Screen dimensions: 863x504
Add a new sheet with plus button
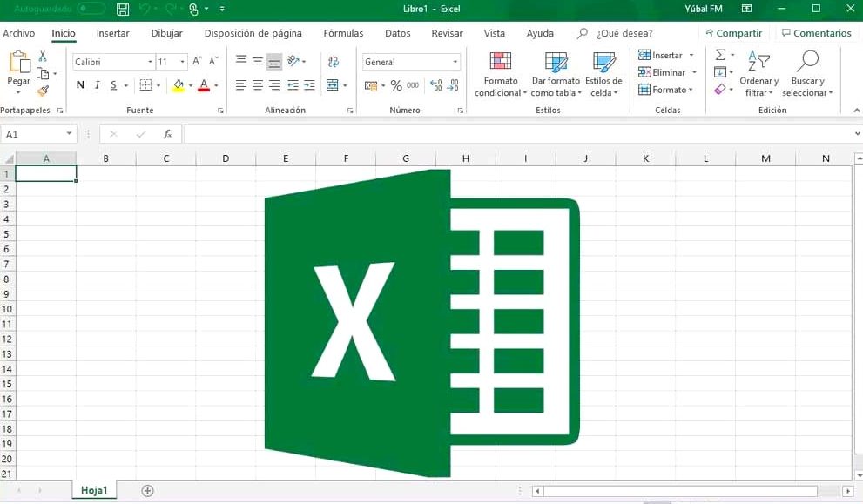point(147,491)
